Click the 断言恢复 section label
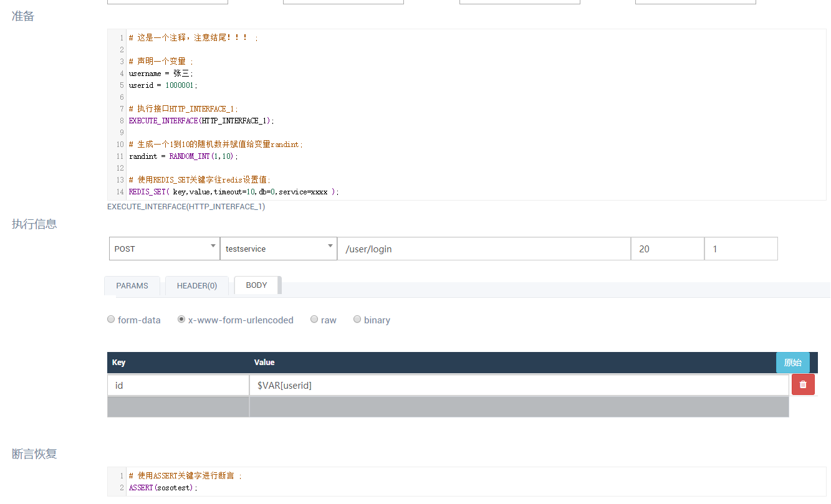The height and width of the screenshot is (504, 831). [x=34, y=454]
